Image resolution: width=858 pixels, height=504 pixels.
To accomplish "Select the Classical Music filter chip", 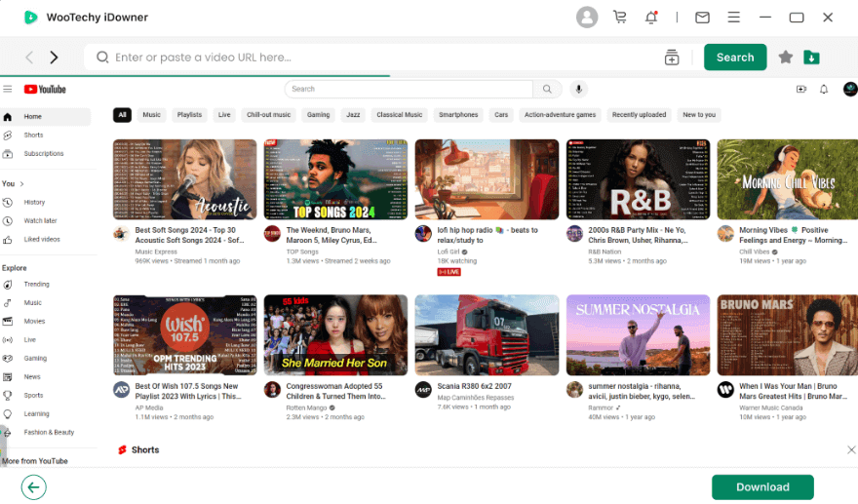I will [x=399, y=115].
